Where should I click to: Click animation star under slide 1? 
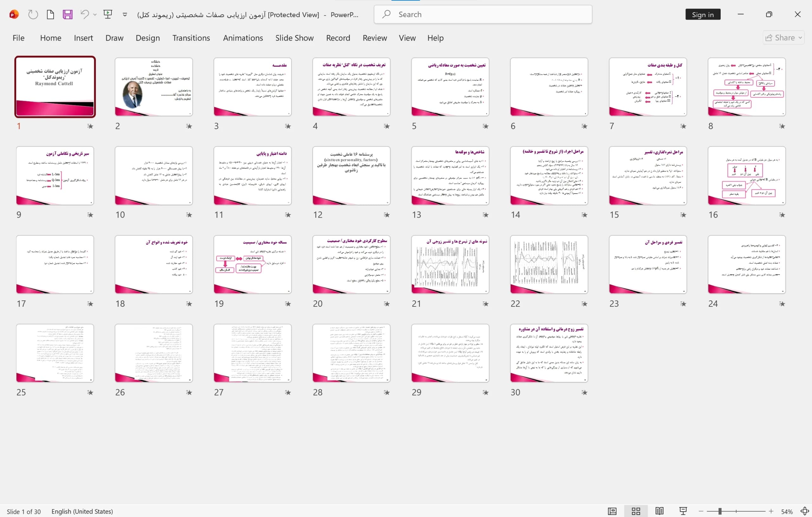coord(90,126)
